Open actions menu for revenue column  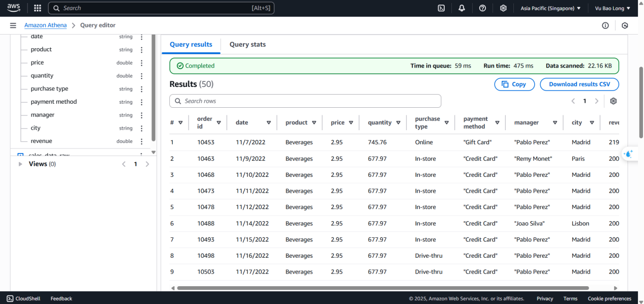[x=142, y=141]
